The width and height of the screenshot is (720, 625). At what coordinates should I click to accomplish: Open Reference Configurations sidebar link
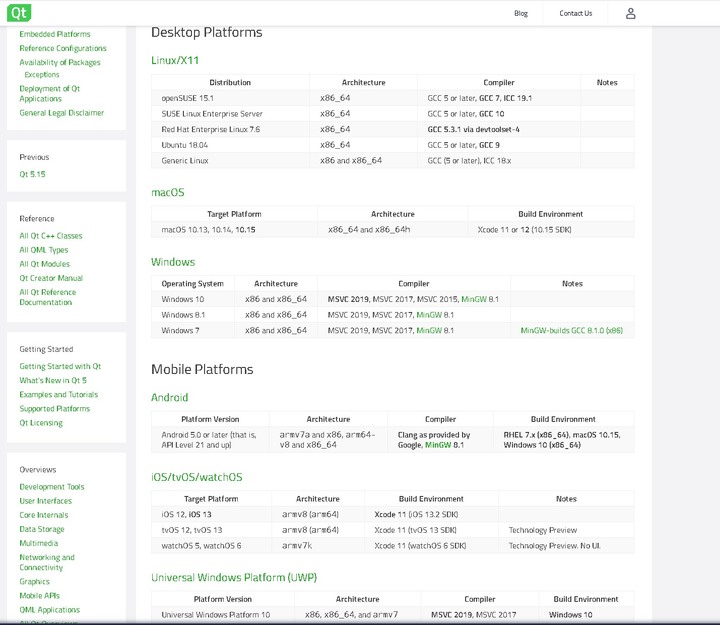point(62,48)
